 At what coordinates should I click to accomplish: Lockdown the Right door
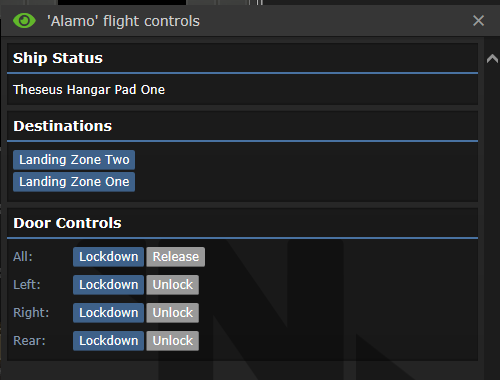pos(108,313)
